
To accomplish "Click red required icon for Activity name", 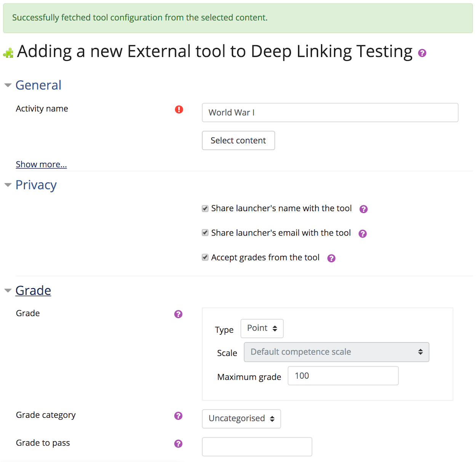I will point(179,110).
